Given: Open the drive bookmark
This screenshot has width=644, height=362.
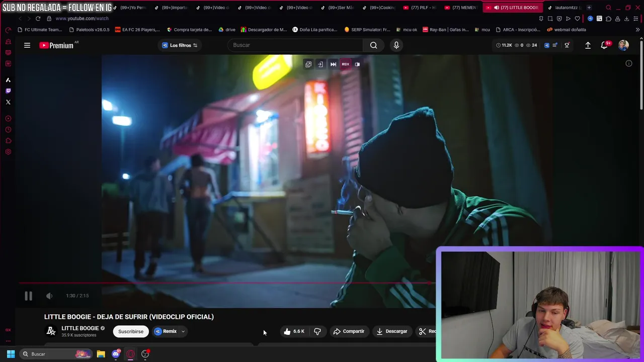Looking at the screenshot, I should (x=227, y=30).
